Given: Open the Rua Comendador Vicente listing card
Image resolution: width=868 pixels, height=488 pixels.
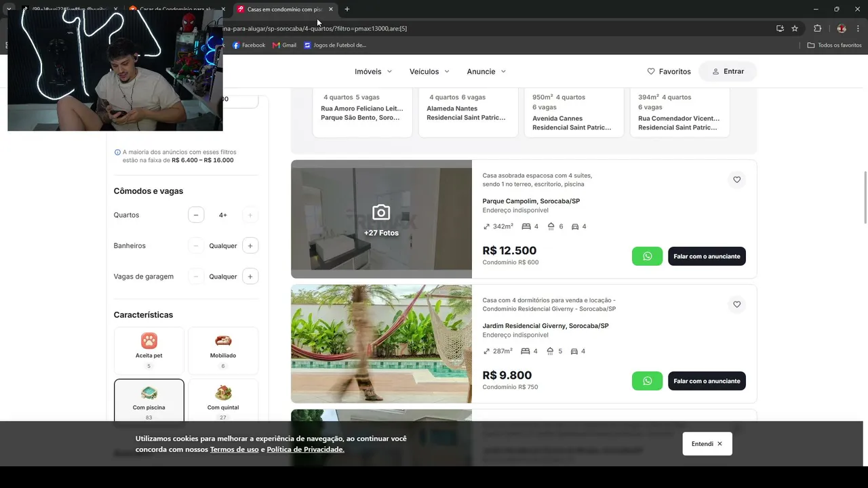Looking at the screenshot, I should (679, 112).
